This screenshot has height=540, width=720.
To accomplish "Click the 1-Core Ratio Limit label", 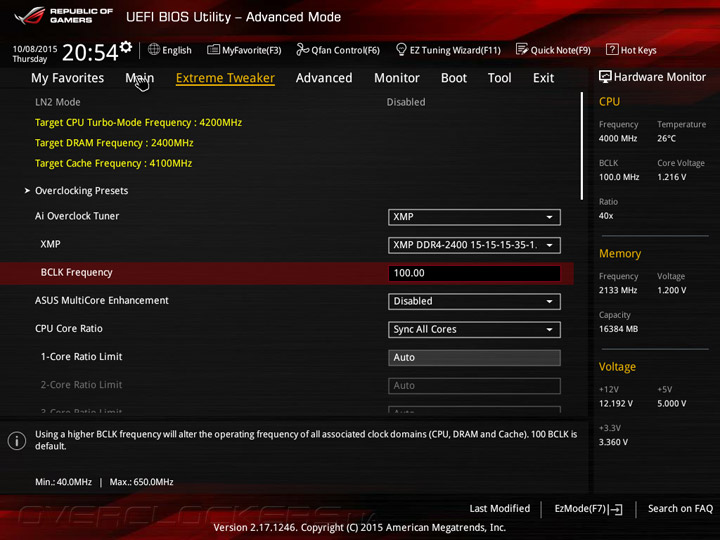I will [x=81, y=356].
